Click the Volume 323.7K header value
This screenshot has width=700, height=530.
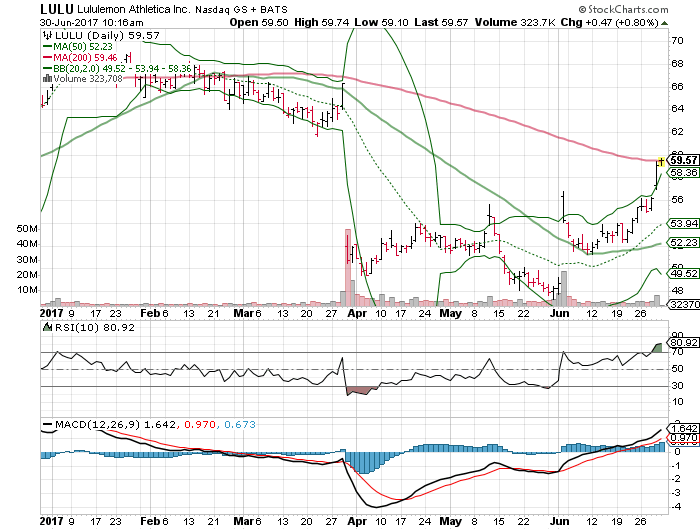click(515, 22)
